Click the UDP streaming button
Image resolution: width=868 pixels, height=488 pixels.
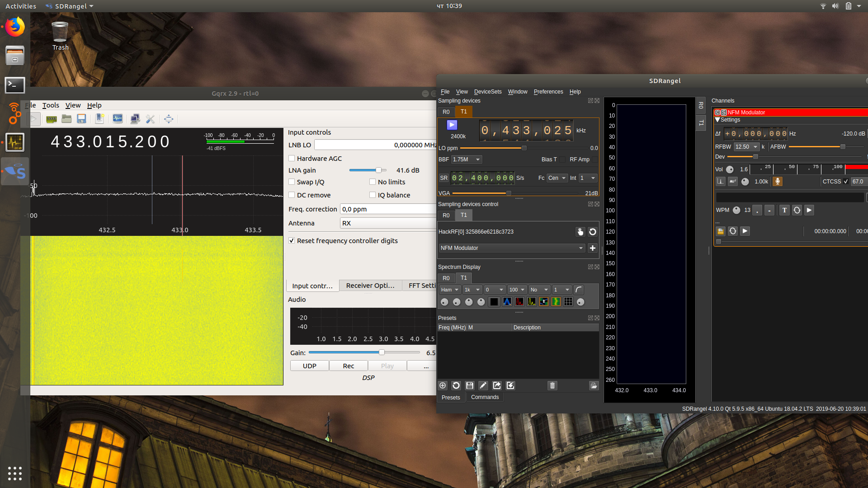pos(309,366)
